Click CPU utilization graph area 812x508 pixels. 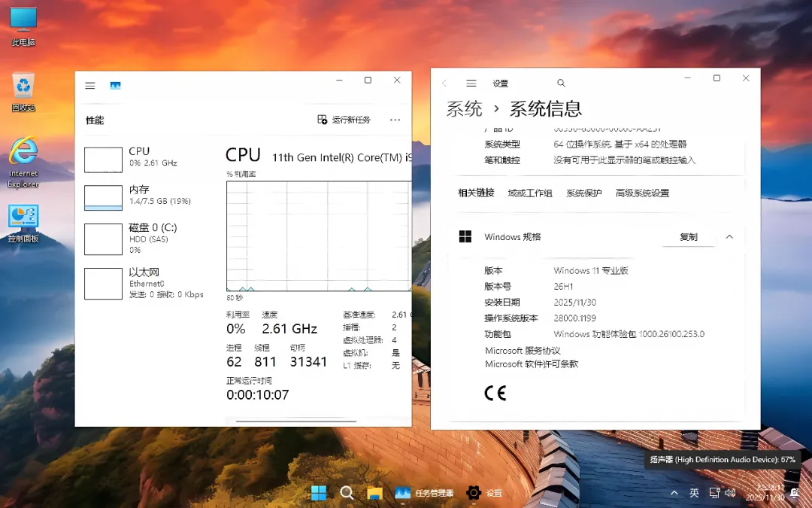pyautogui.click(x=319, y=236)
